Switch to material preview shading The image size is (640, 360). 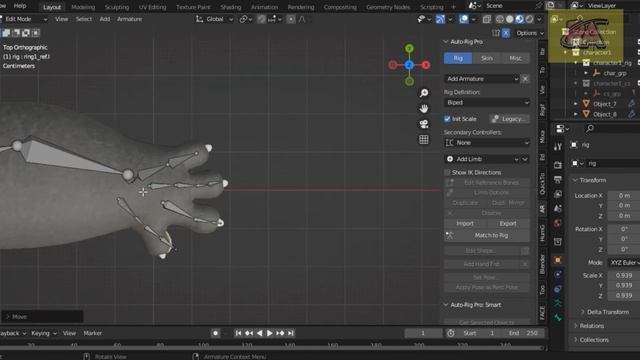point(519,19)
